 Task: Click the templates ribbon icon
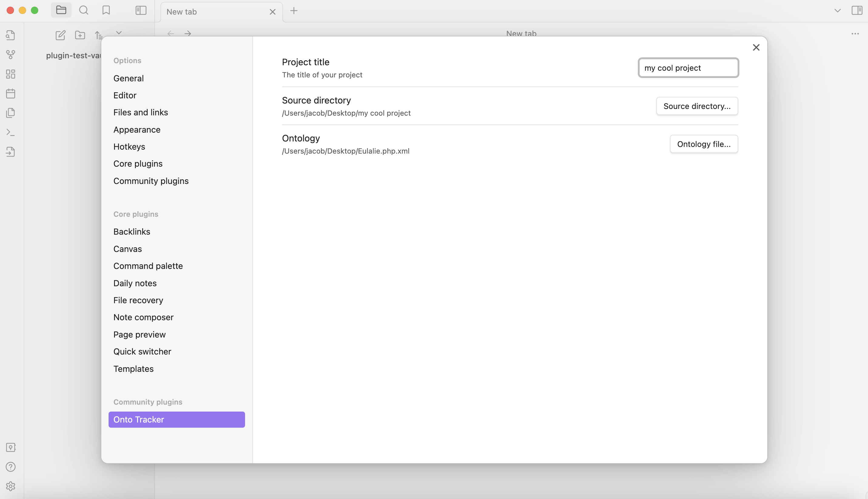tap(11, 113)
